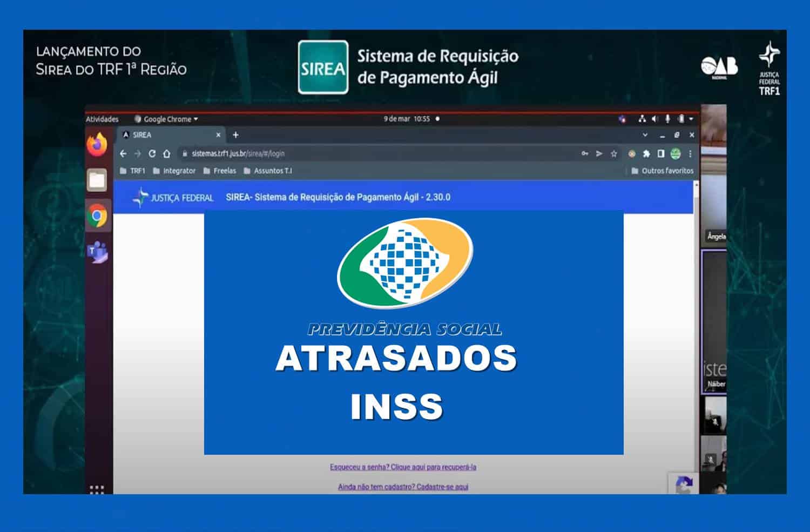The width and height of the screenshot is (810, 532).
Task: Select Náiber's video thumbnail
Action: 714,321
